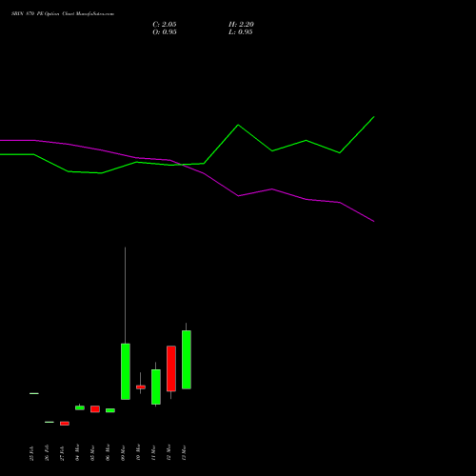Click the 09 Mar date label
Screen dimensions: 476x476
pos(123,453)
